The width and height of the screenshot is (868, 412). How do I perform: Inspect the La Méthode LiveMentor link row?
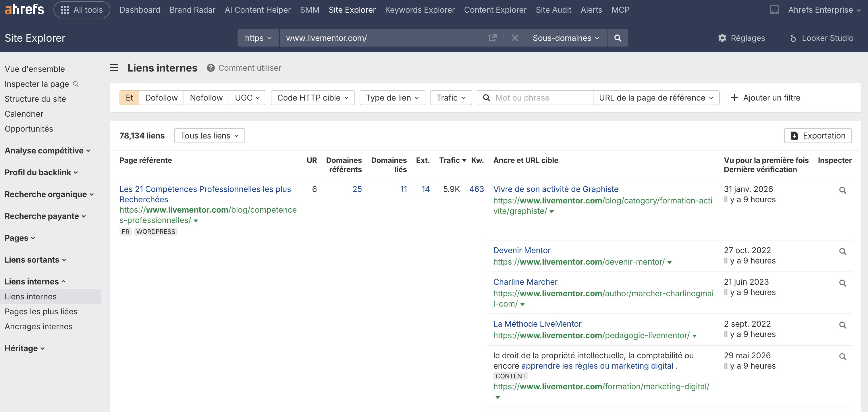(x=842, y=325)
